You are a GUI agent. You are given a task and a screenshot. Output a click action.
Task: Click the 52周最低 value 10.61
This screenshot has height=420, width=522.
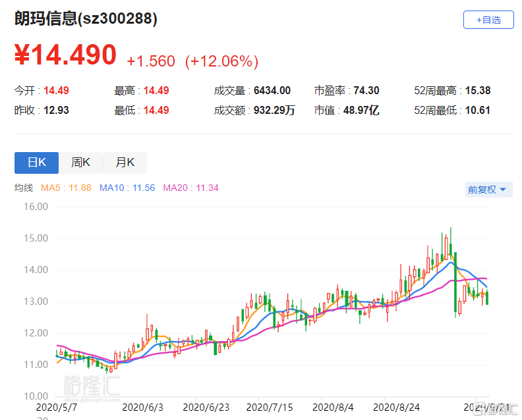click(477, 110)
